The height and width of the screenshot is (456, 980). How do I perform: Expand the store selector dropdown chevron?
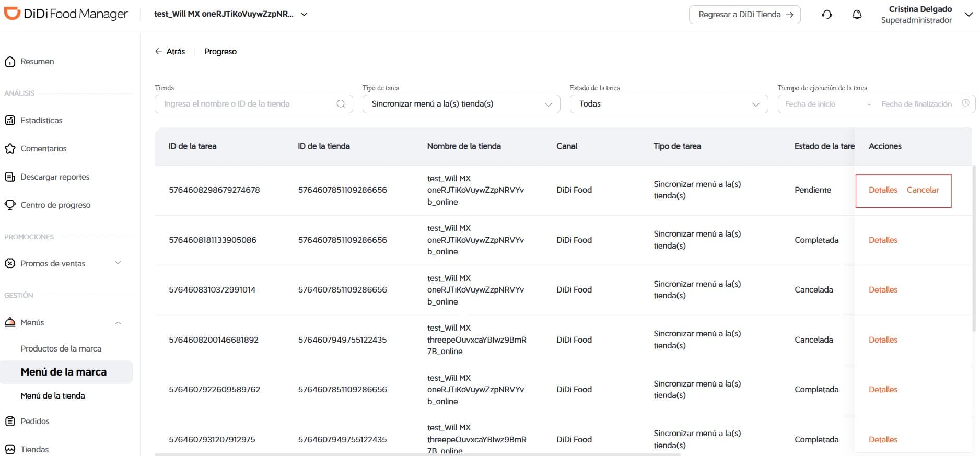point(304,15)
